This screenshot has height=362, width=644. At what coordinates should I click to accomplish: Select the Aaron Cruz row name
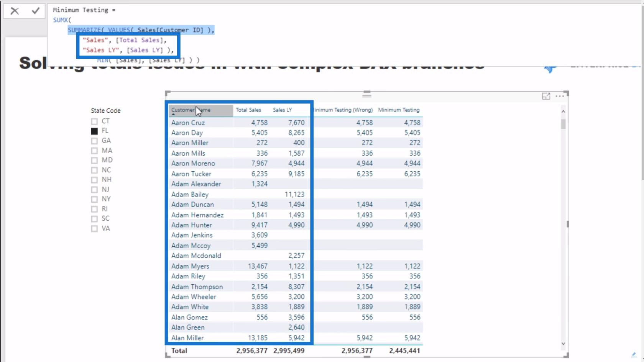(188, 123)
